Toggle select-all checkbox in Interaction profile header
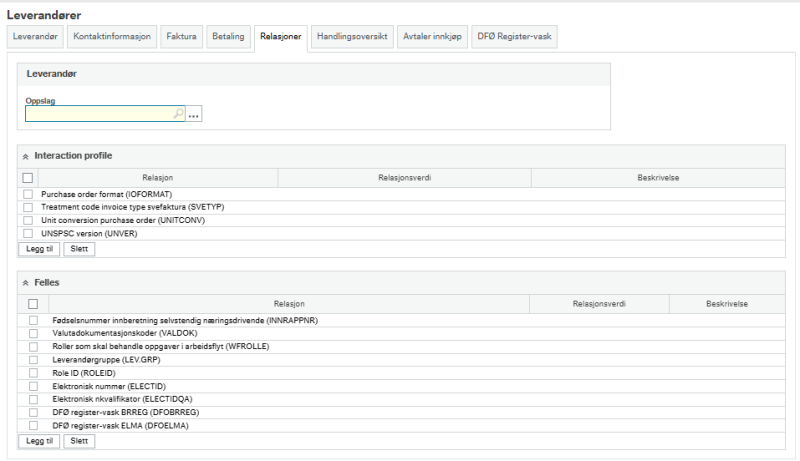Viewport: 800px width, 461px height. coord(28,178)
